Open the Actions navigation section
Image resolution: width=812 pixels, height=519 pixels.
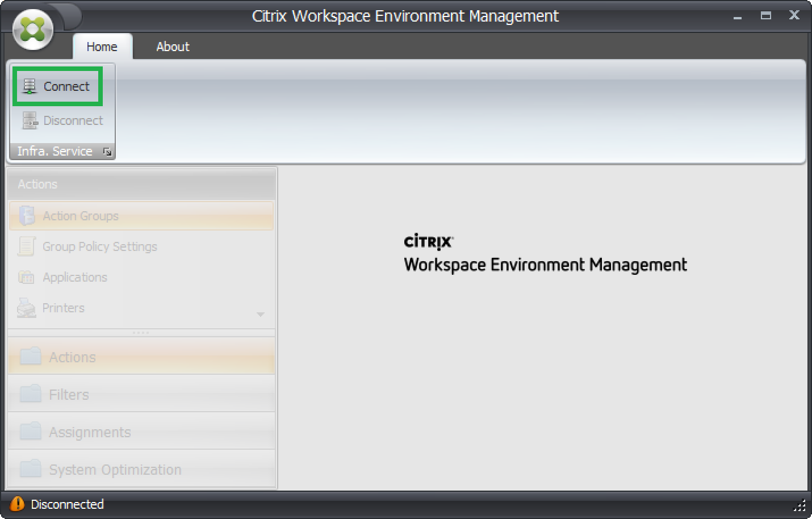tap(73, 357)
